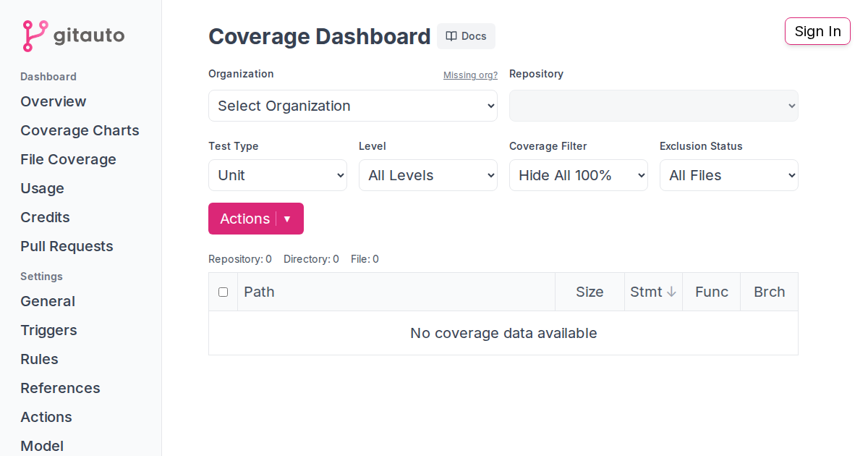Click the Coverage Dashboard heading
This screenshot has width=868, height=456.
pos(320,36)
